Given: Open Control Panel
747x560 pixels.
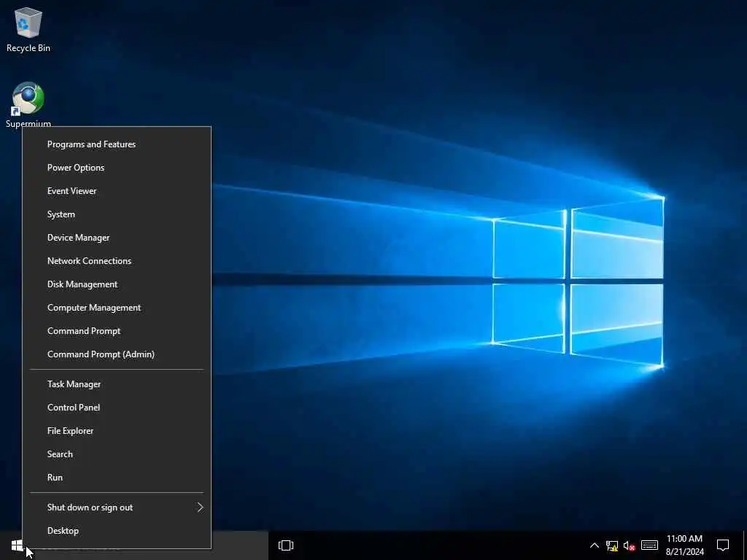Looking at the screenshot, I should coord(117,408).
